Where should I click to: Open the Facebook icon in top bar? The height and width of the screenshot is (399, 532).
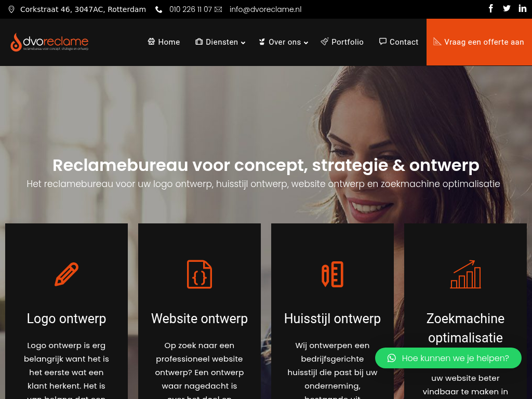pyautogui.click(x=490, y=8)
